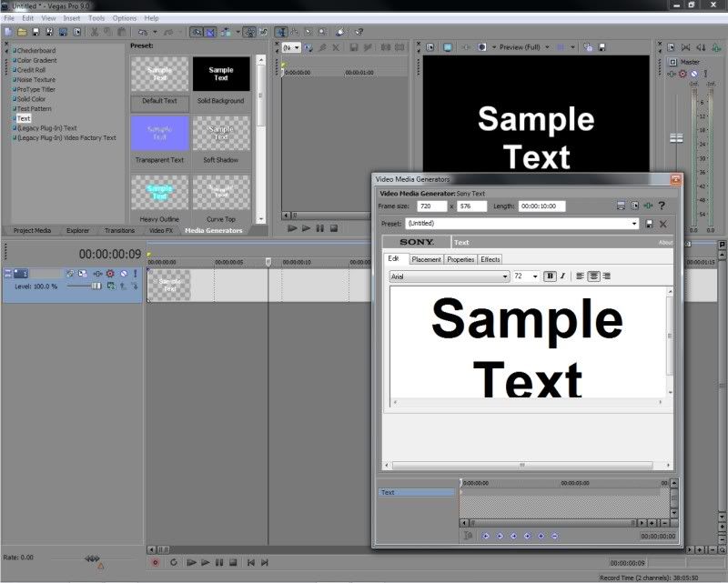
Task: Click Video Preview external monitor icon
Action: point(448,47)
